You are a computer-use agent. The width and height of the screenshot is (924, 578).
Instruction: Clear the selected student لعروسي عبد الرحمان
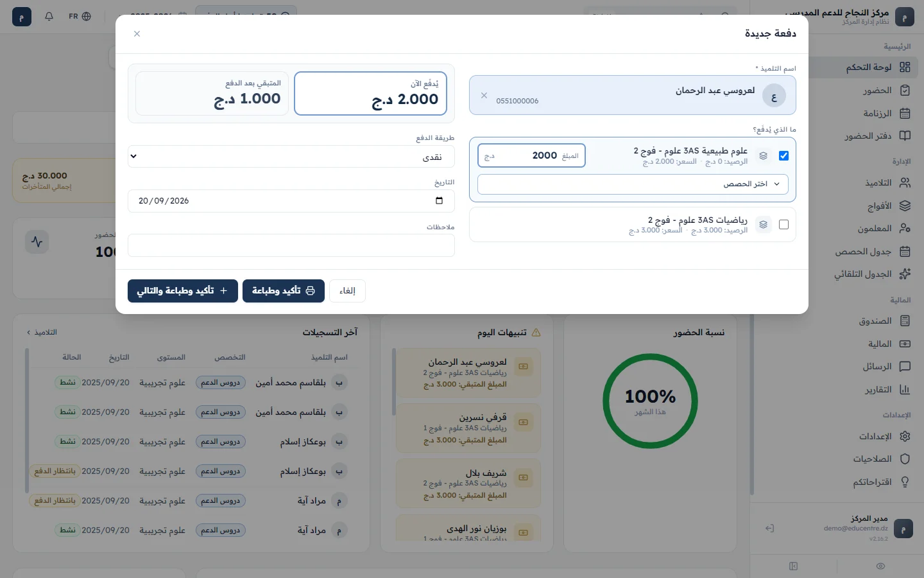(484, 95)
